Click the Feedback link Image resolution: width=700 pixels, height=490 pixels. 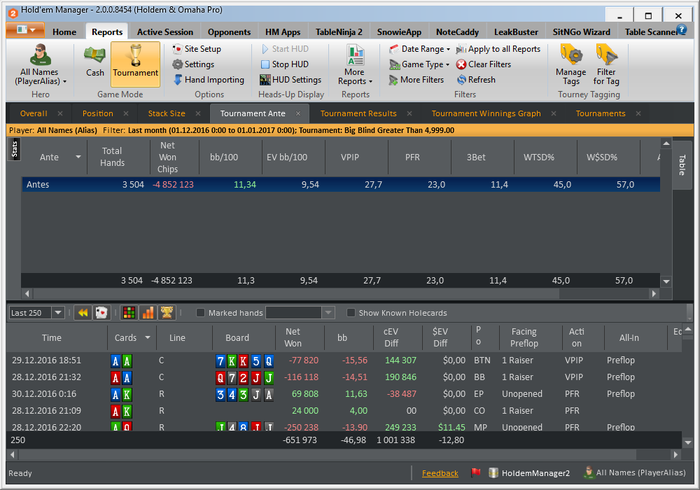click(x=440, y=473)
